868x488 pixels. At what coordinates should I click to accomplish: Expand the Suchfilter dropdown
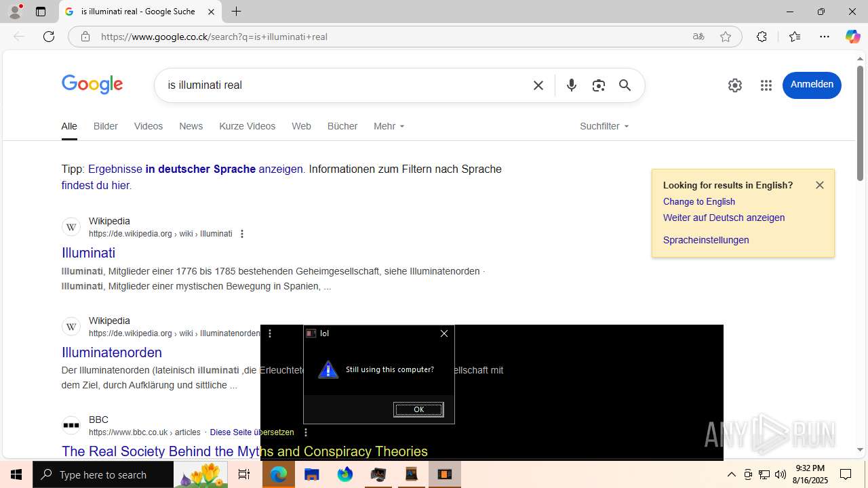(604, 126)
